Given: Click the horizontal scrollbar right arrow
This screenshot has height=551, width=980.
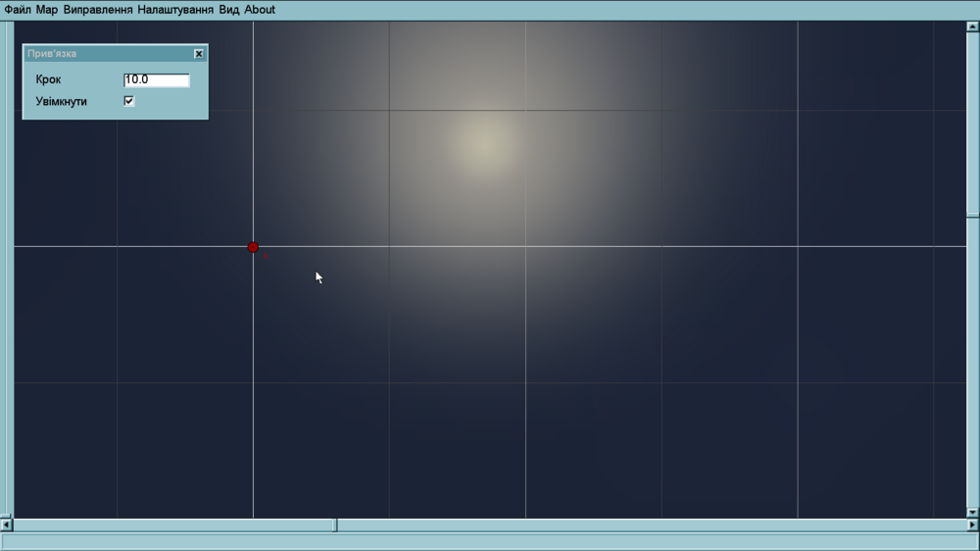Looking at the screenshot, I should [x=972, y=525].
